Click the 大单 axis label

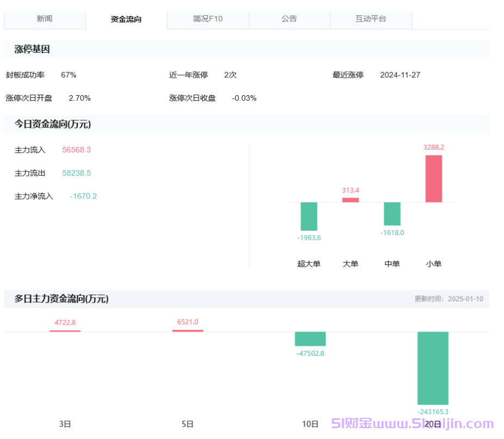click(350, 264)
